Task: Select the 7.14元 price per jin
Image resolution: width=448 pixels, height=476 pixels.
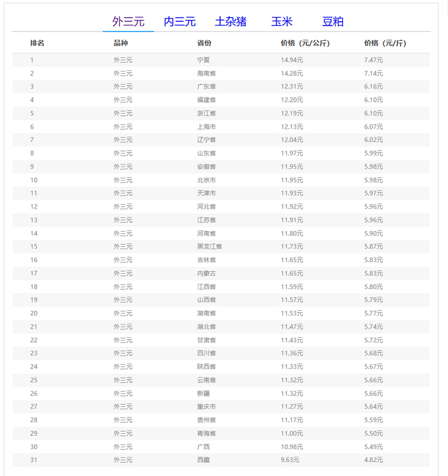Action: point(373,74)
